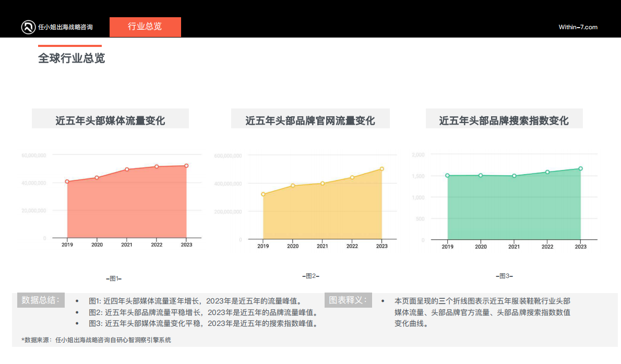Click the 2020 marker on the yellow chart
Viewport: 621px width, 364px height.
(x=292, y=185)
